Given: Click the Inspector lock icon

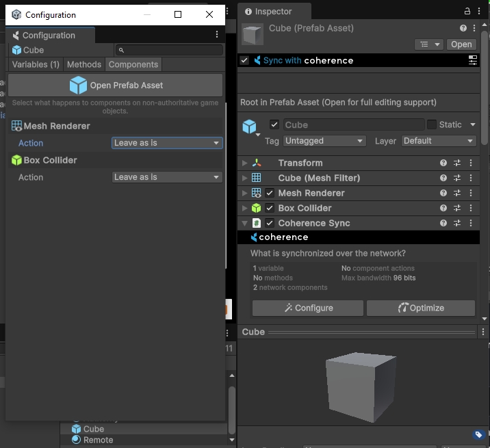Looking at the screenshot, I should pyautogui.click(x=467, y=11).
